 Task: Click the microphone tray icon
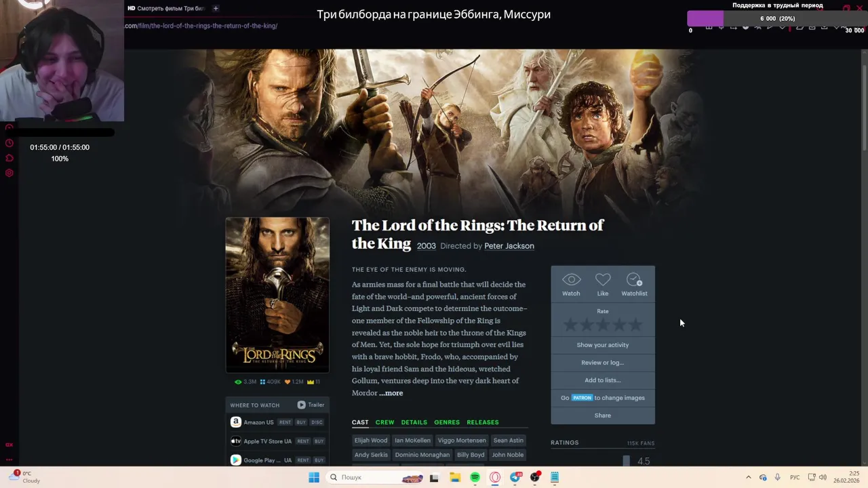[777, 477]
